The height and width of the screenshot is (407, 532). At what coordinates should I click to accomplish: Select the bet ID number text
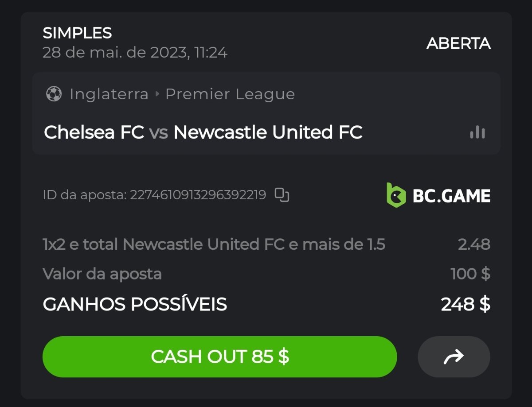coord(198,195)
